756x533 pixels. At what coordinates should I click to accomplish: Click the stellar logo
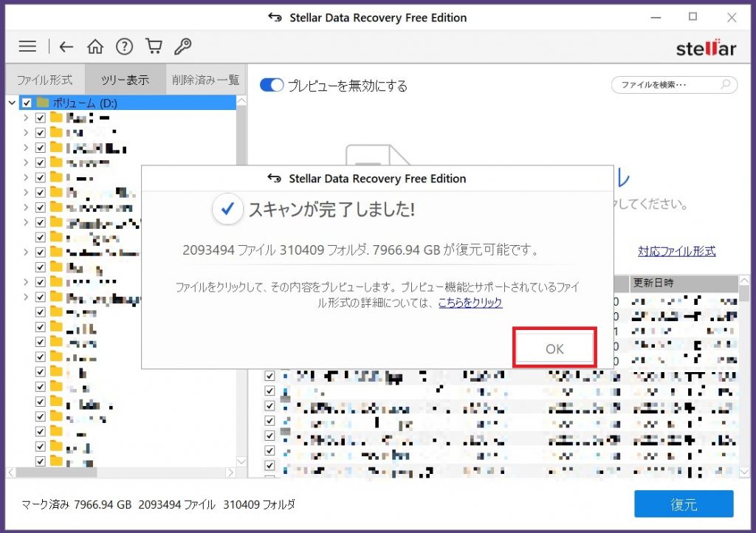pos(706,48)
